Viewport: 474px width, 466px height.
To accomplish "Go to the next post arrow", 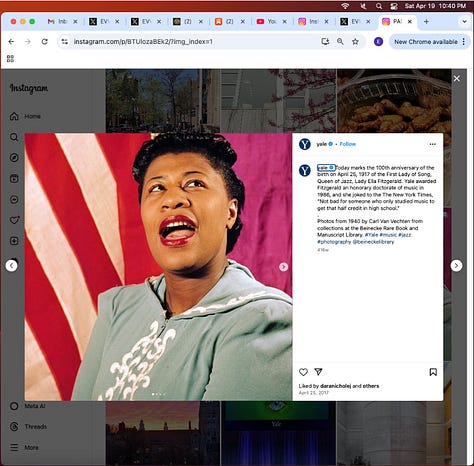I will click(x=456, y=266).
